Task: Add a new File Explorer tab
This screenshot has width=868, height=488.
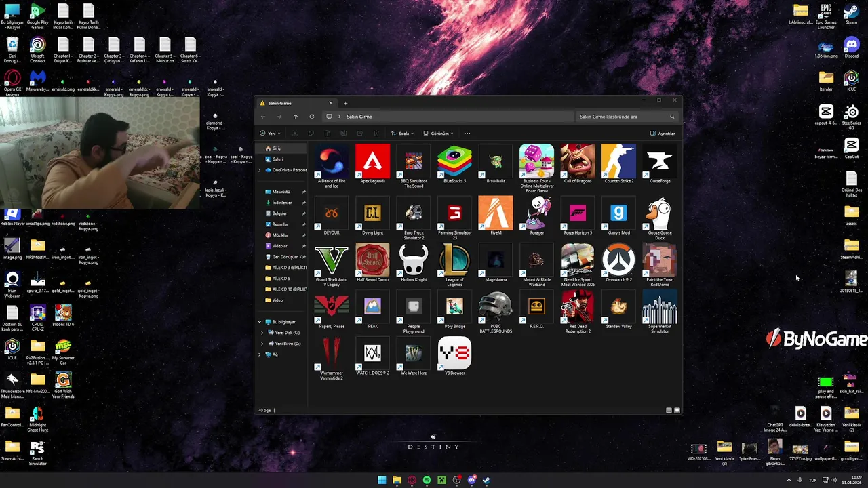Action: [x=345, y=103]
